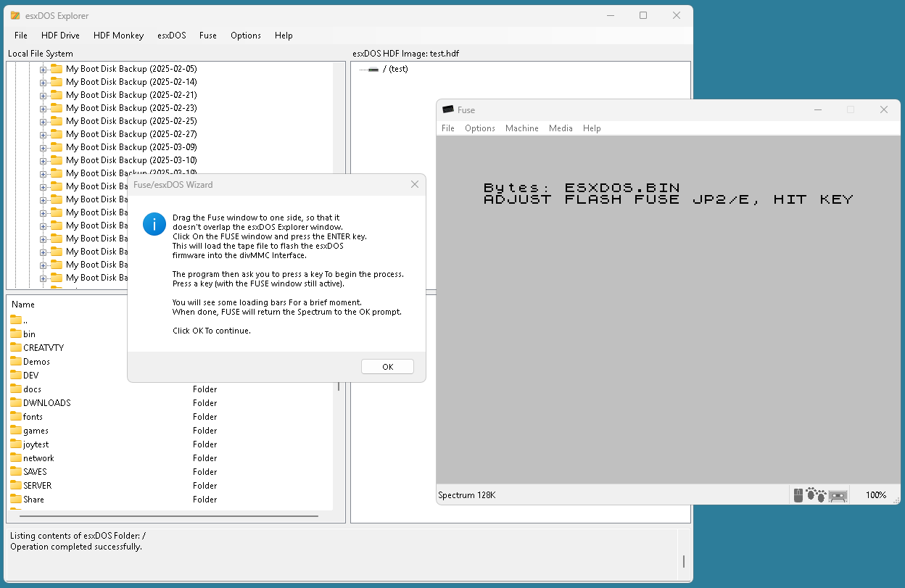Click the local file list horizontal scrollbar

pos(168,515)
